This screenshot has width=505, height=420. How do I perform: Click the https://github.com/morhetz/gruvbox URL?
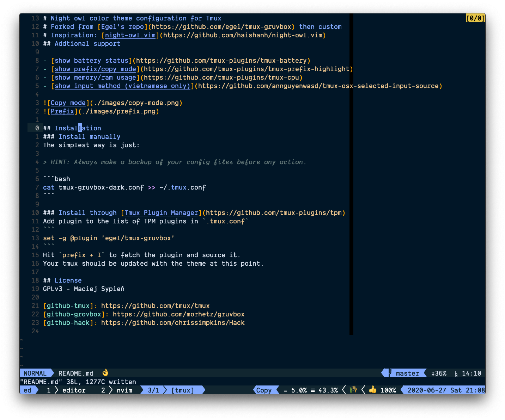[178, 314]
